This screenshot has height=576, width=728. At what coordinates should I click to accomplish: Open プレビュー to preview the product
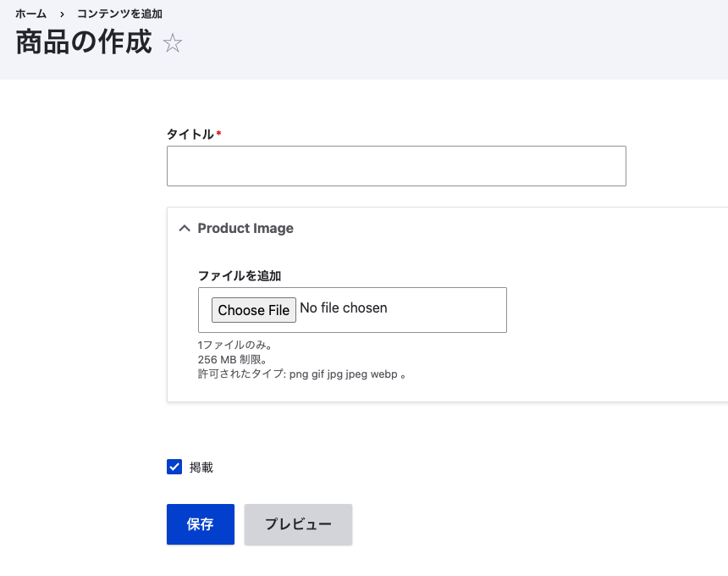[298, 524]
